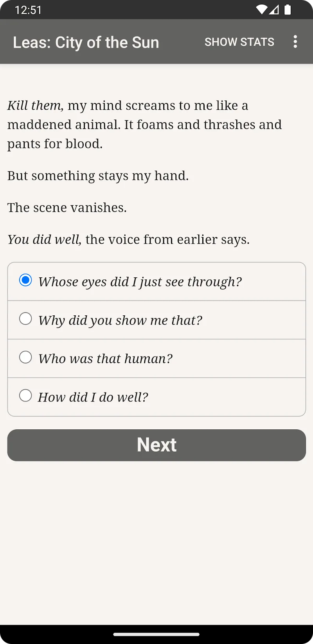Tap the 'Whose eyes did I just see through?' text
This screenshot has height=644, width=313.
click(x=140, y=282)
